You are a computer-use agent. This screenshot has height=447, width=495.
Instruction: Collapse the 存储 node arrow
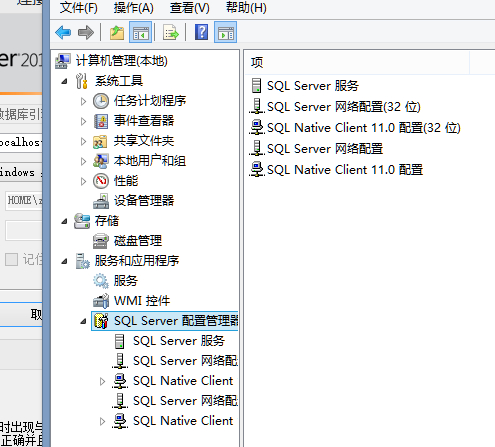point(65,221)
